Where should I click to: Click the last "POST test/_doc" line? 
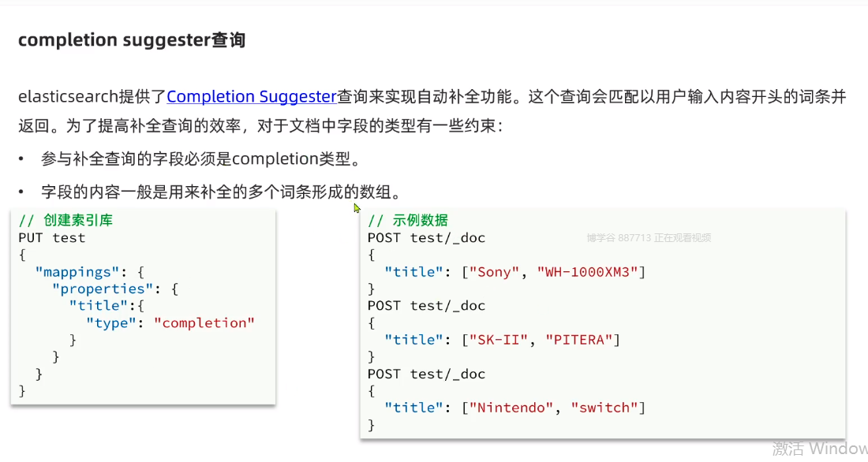point(426,374)
